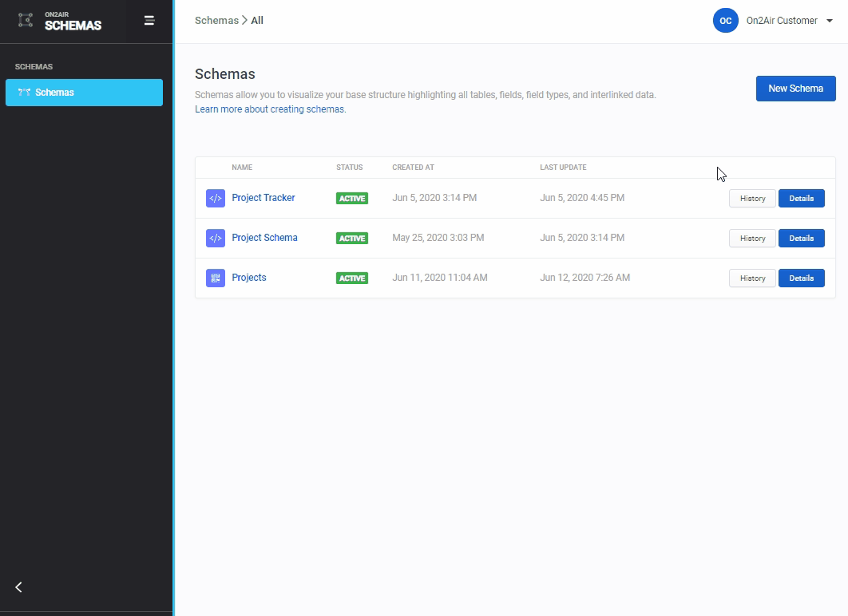Toggle the hamburger menu in sidebar header

tap(149, 21)
